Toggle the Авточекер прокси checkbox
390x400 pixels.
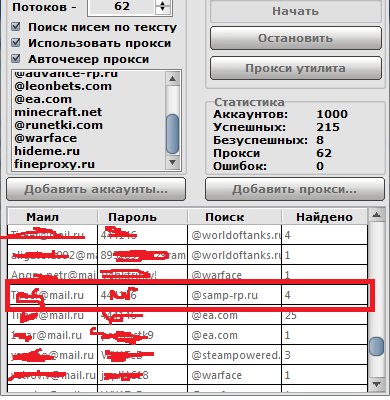[16, 59]
